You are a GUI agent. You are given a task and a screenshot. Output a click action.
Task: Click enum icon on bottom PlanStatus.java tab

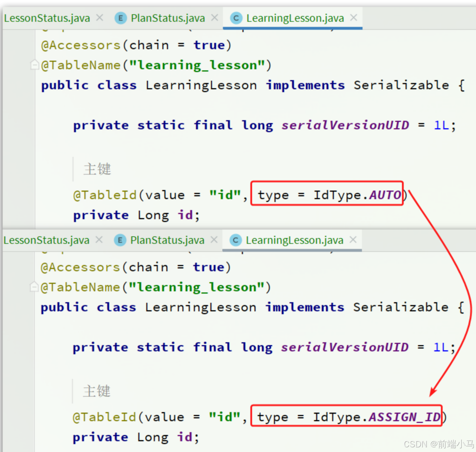coord(120,240)
